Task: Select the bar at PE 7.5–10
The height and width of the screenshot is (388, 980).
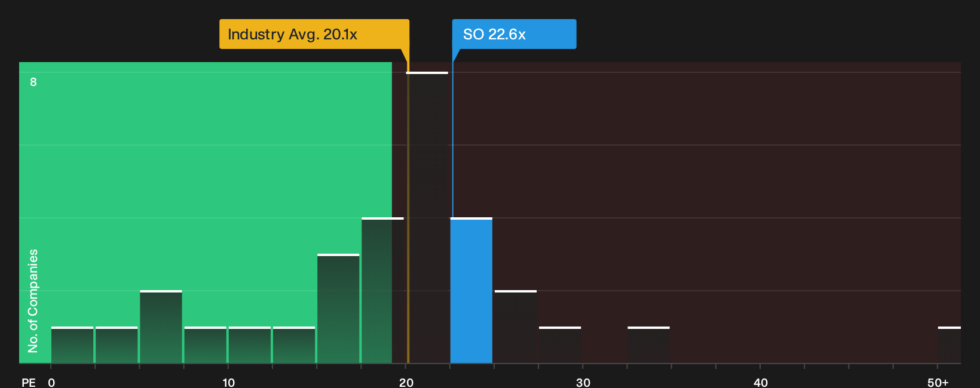Action: (x=206, y=345)
